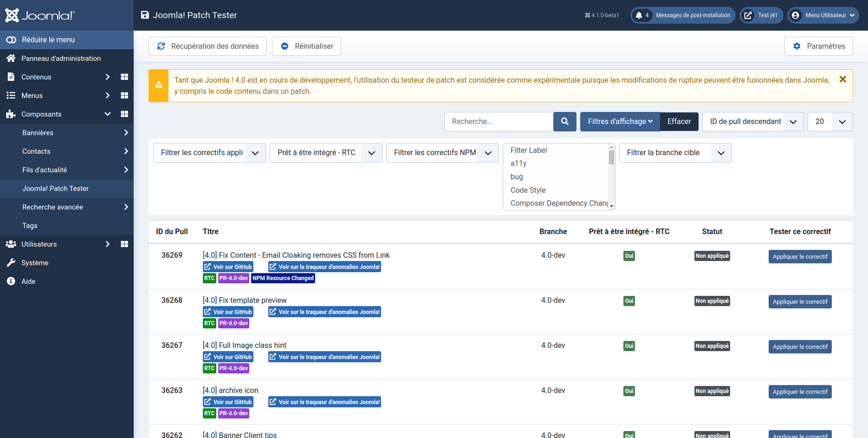Image resolution: width=868 pixels, height=438 pixels.
Task: View pull 36263 on Joomla! issue tracker
Action: click(x=325, y=402)
